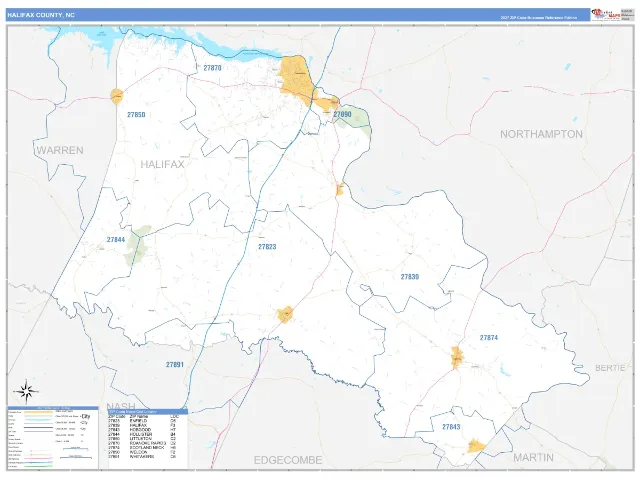Click the MARTIN county label
The image size is (640, 480).
pos(533,457)
